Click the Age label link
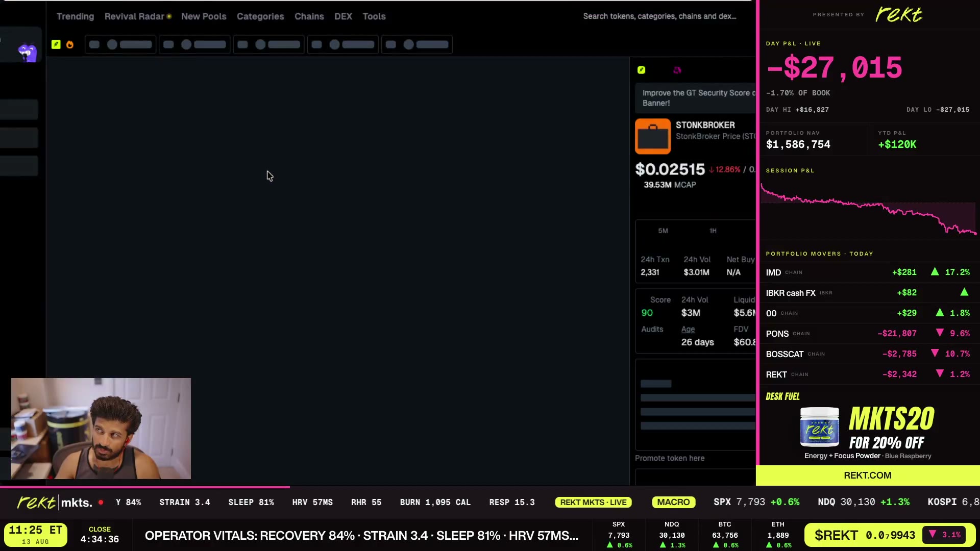The image size is (980, 551). [688, 329]
